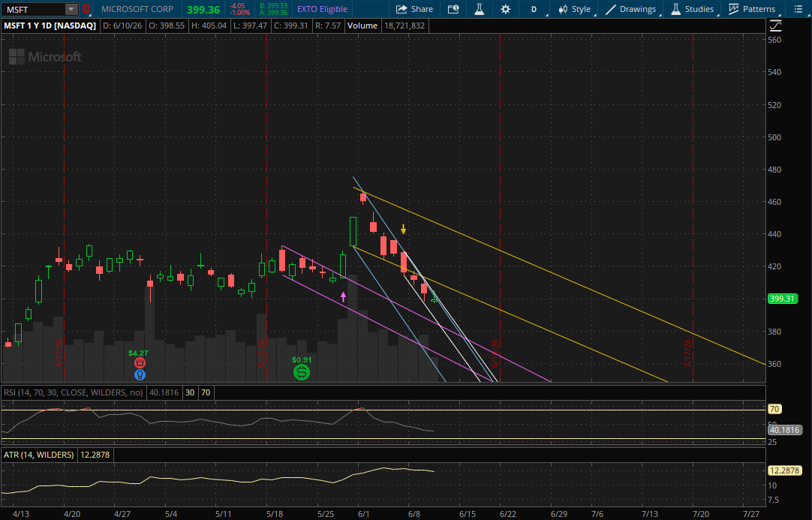Click the $4.27 earnings value label

click(138, 353)
